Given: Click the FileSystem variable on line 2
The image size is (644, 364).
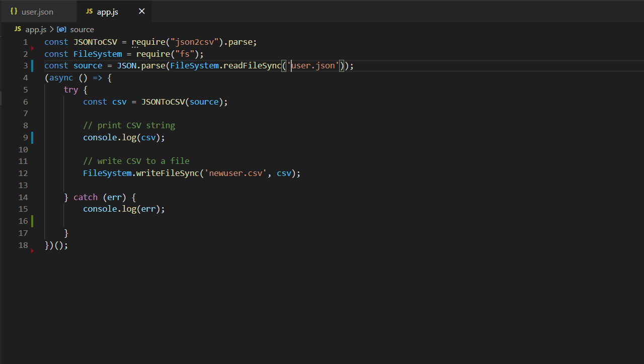Looking at the screenshot, I should 98,54.
